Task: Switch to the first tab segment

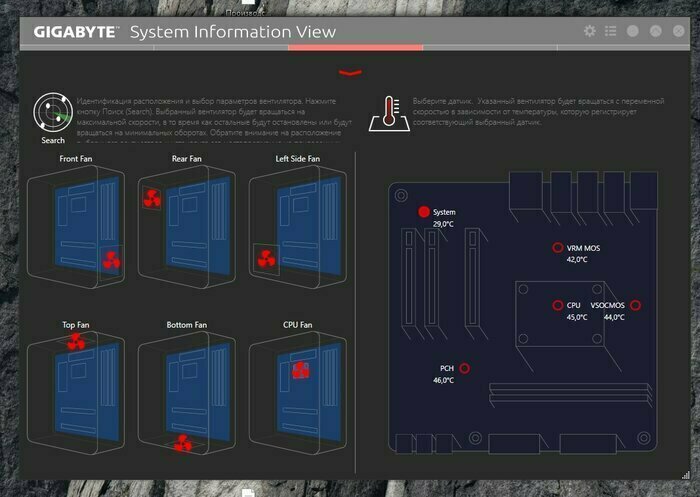Action: [x=87, y=47]
